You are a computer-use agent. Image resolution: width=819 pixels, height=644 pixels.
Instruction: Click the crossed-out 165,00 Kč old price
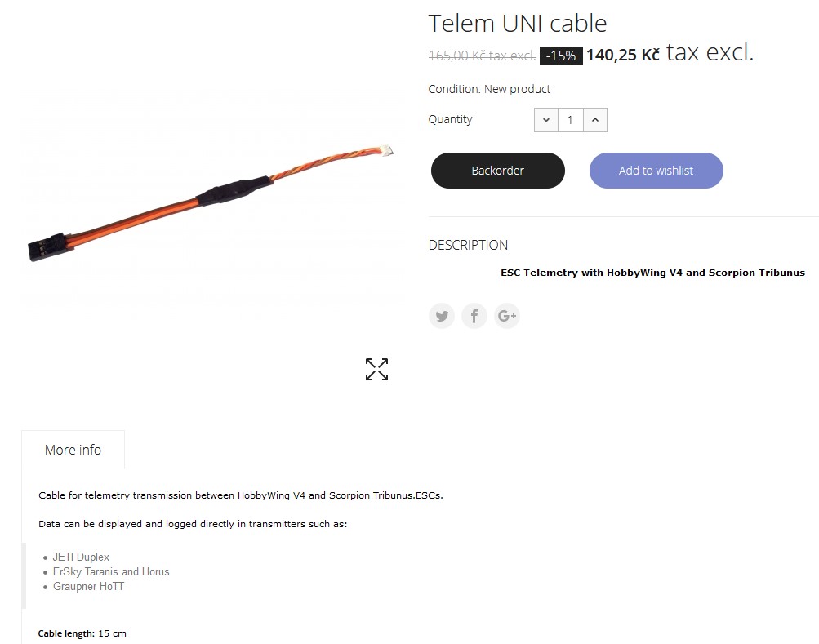pos(482,56)
